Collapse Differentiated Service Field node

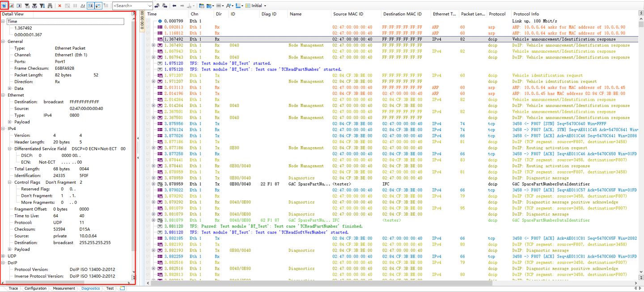point(10,149)
